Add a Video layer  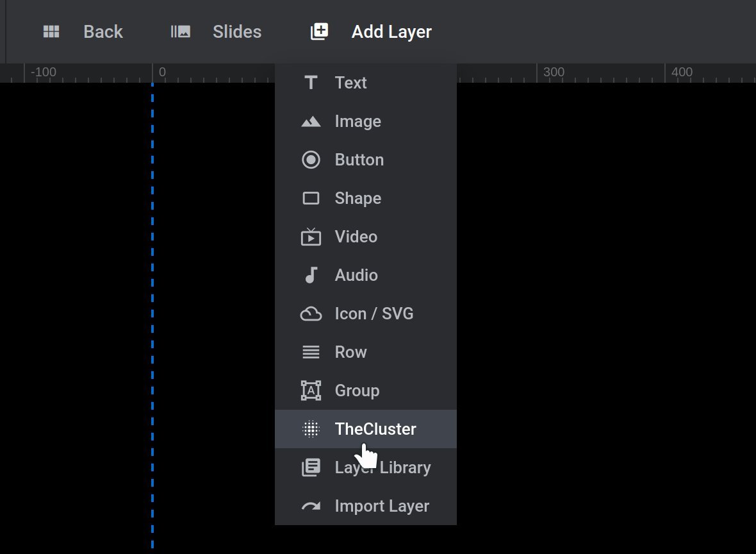coord(365,237)
